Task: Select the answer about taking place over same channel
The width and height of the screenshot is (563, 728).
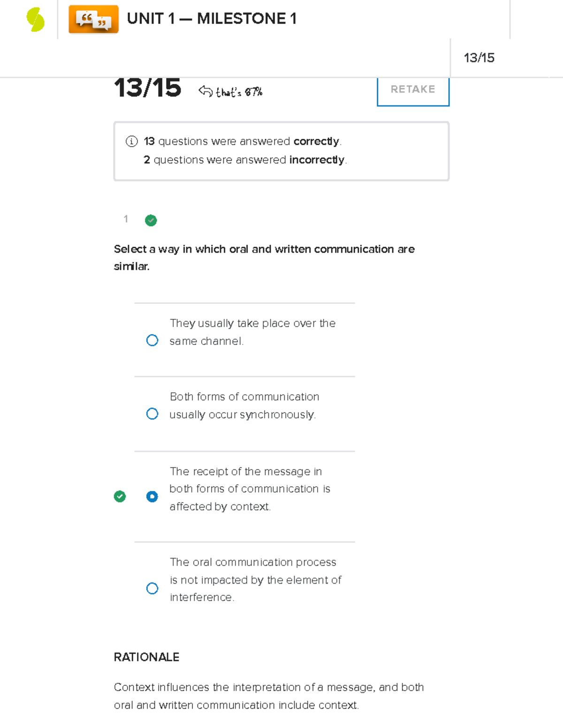Action: [152, 340]
